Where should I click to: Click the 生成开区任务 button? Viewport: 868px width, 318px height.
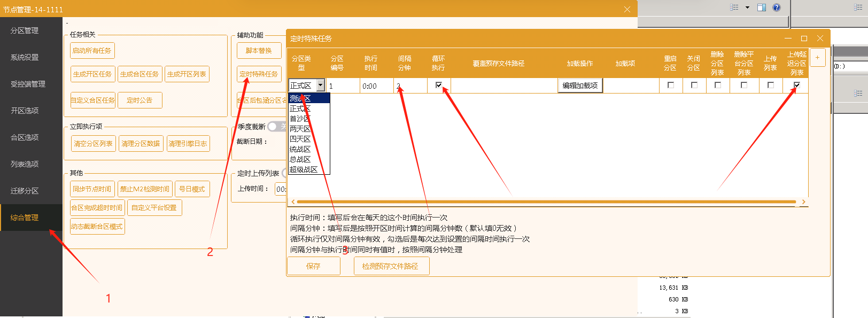click(x=92, y=74)
